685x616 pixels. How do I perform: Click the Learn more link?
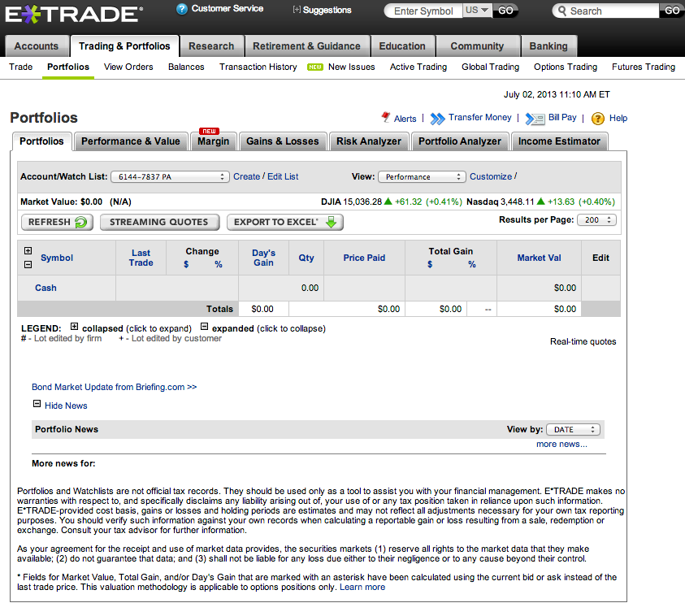[362, 588]
